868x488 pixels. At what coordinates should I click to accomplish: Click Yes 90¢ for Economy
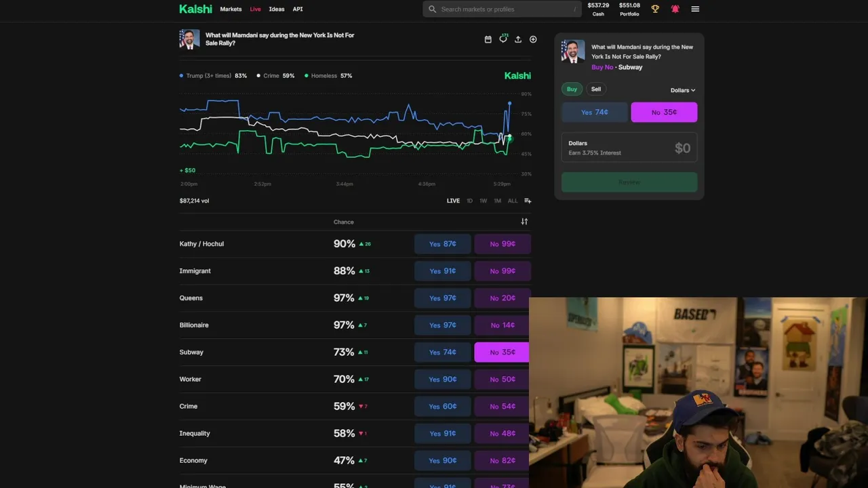[x=443, y=461]
